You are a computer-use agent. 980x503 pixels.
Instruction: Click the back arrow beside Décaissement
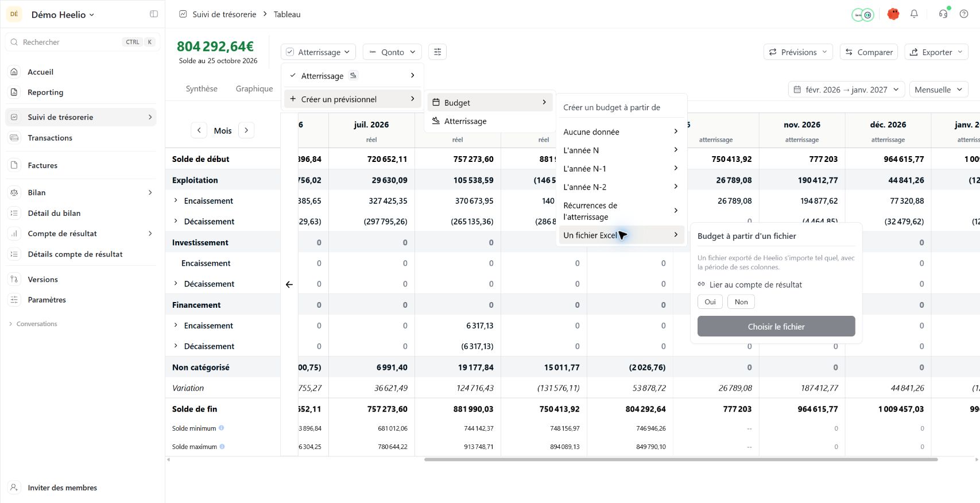289,284
